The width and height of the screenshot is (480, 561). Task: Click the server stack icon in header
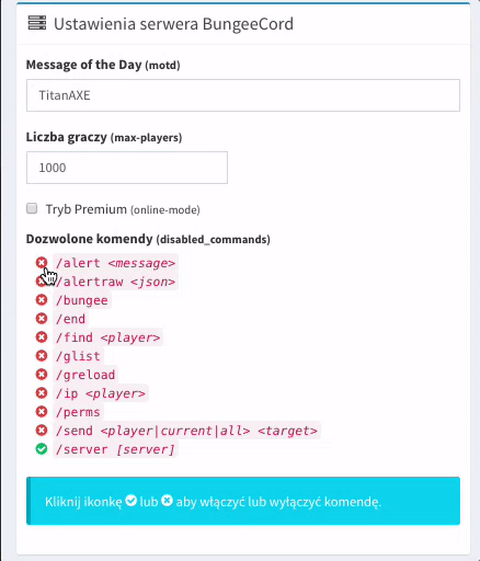[x=37, y=23]
